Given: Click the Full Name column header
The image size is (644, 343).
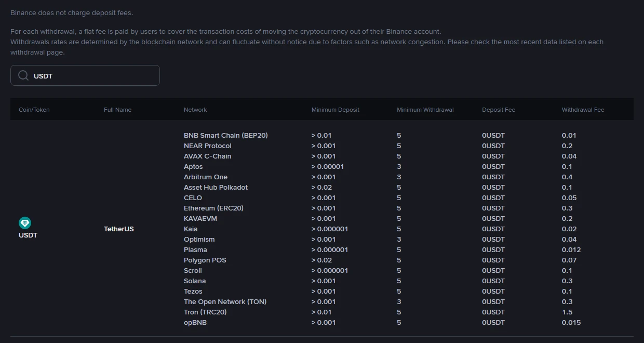Looking at the screenshot, I should pyautogui.click(x=117, y=110).
